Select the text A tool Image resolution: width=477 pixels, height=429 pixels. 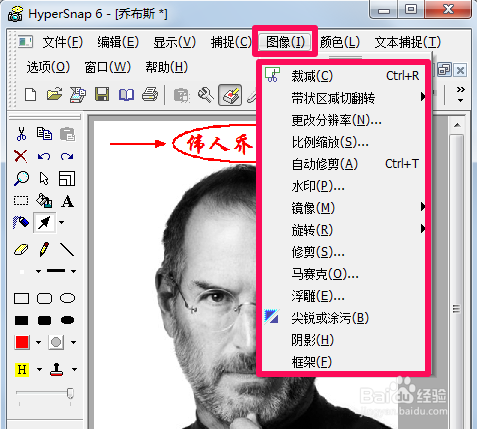(x=67, y=201)
